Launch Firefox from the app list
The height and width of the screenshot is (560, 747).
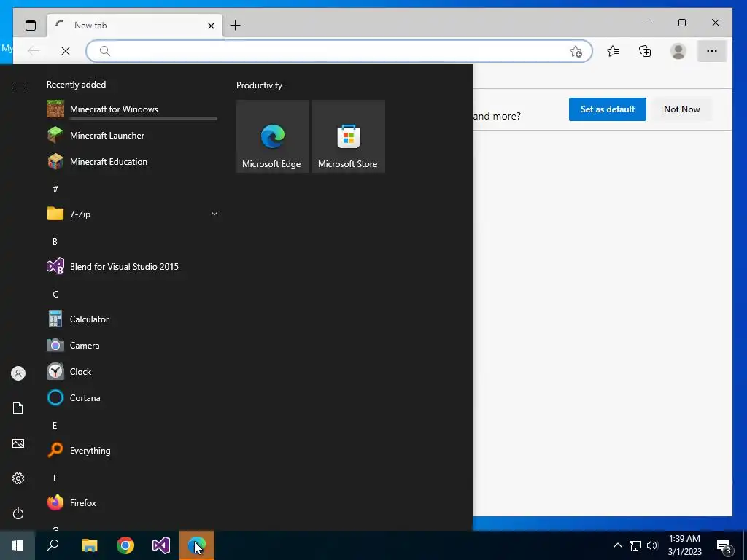click(132, 503)
